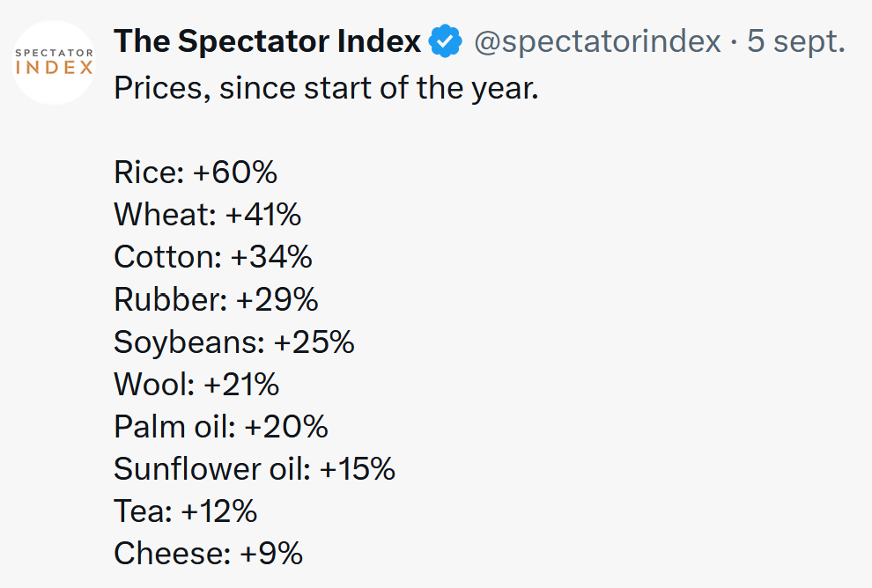Viewport: 872px width, 588px height.
Task: Click the Soybeans: +25% line
Action: click(x=233, y=342)
